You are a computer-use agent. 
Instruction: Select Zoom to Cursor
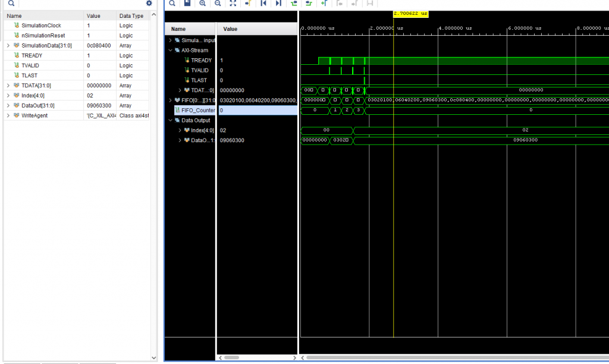(x=247, y=4)
